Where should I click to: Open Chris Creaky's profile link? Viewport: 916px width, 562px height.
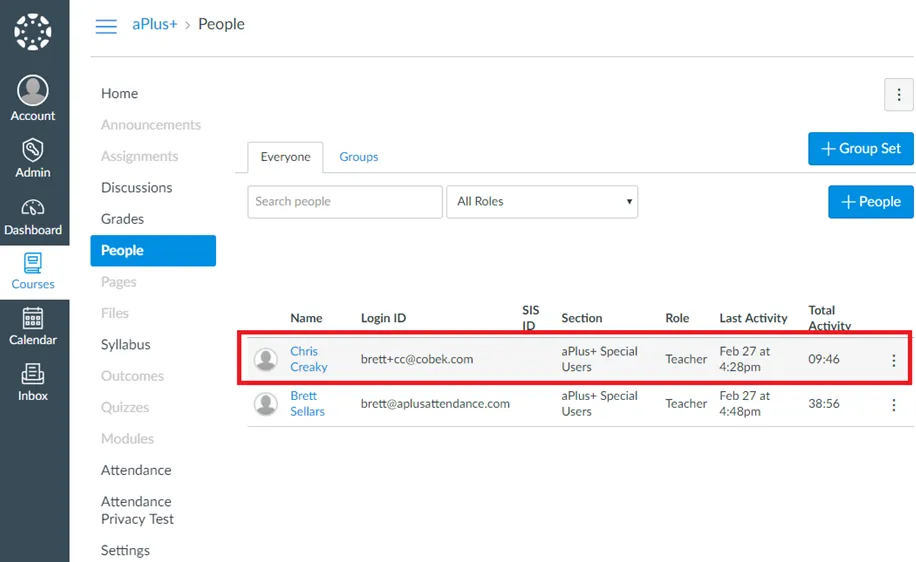coord(308,359)
